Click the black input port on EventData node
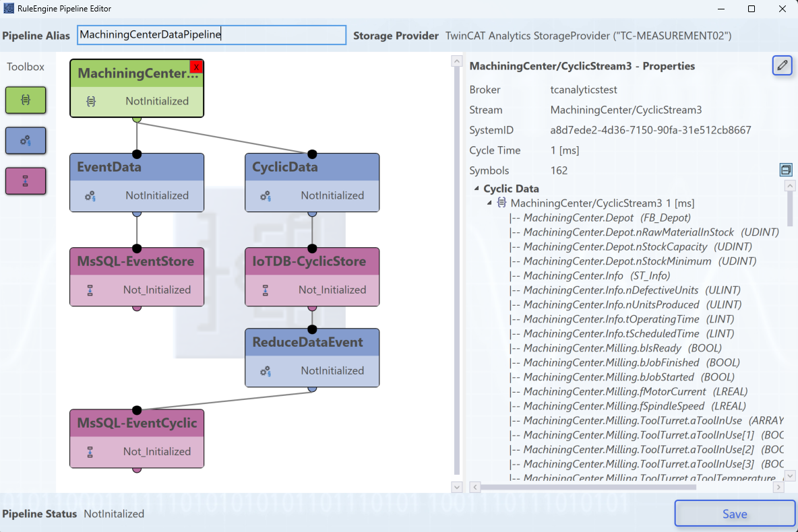The width and height of the screenshot is (798, 532). [137, 154]
